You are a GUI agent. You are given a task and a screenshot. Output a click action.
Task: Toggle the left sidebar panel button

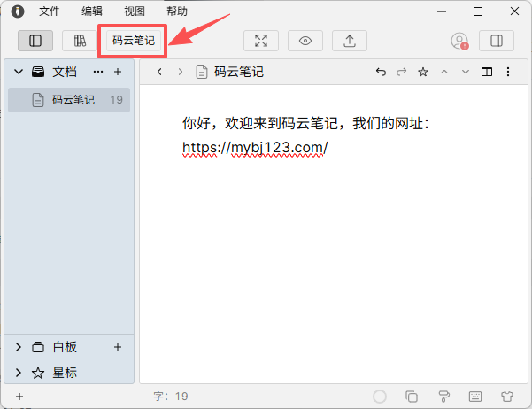[35, 41]
